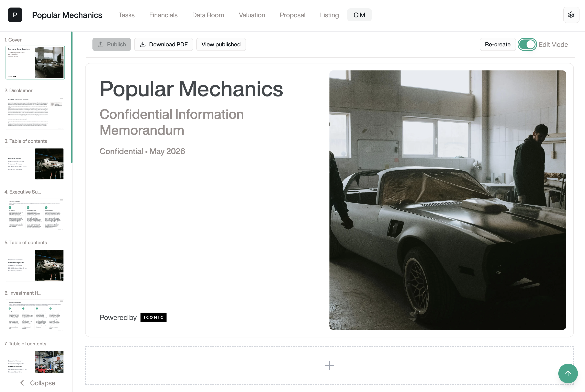Open the Listing tab
The width and height of the screenshot is (585, 392).
click(329, 15)
